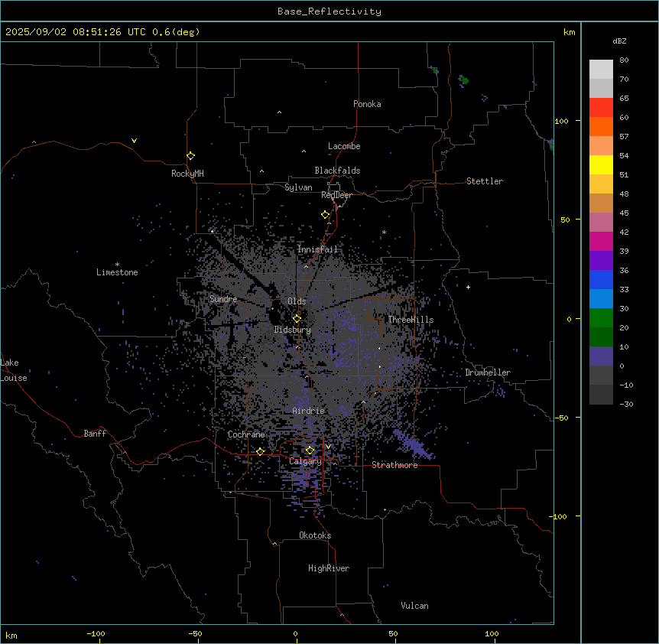The height and width of the screenshot is (644, 659).
Task: Click the 80 value in the dBZ legend
Action: (x=624, y=60)
